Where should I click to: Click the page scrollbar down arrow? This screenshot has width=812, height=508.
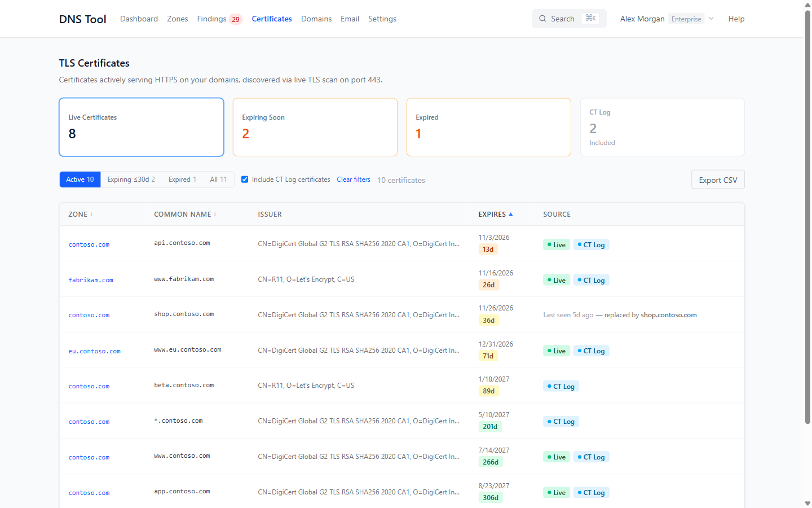pyautogui.click(x=807, y=503)
